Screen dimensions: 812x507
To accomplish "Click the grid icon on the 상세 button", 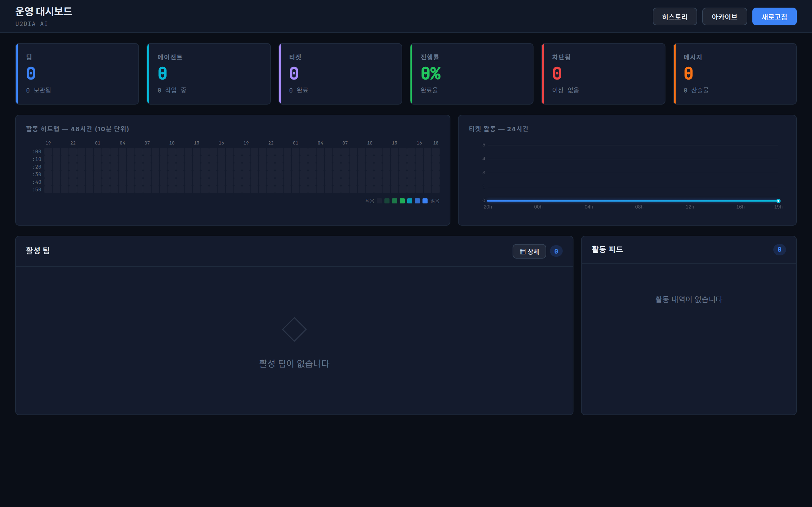I will tap(522, 251).
